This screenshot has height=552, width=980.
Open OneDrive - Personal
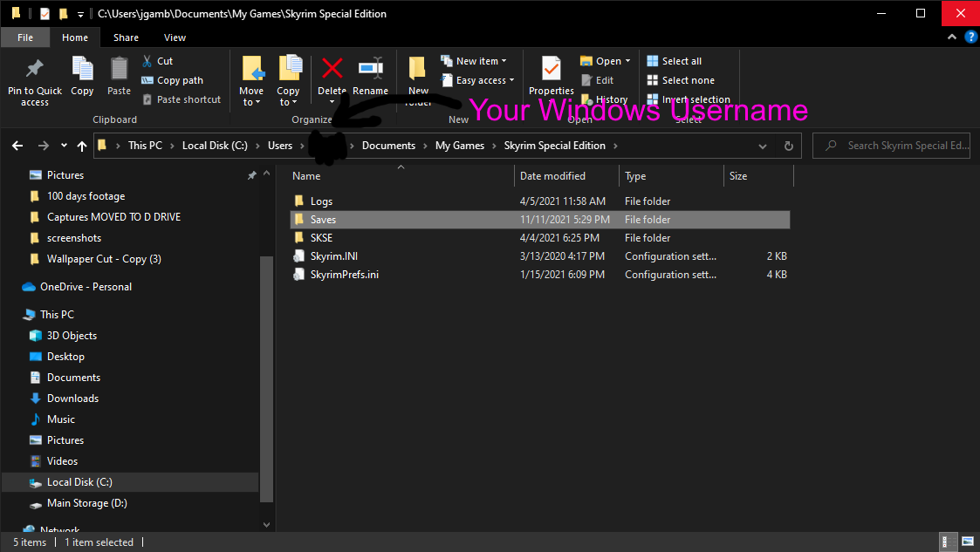[86, 287]
